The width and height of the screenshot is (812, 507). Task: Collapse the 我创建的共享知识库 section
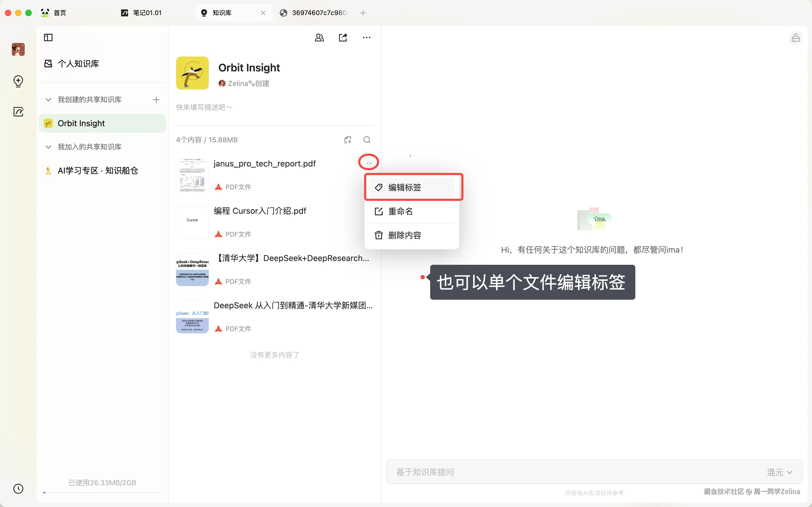48,100
